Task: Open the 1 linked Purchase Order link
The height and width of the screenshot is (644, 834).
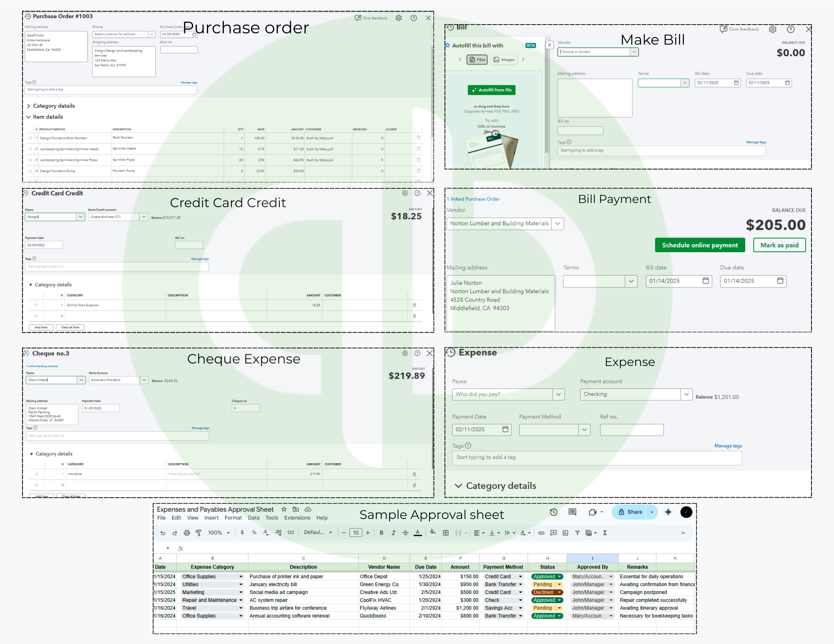Action: (x=473, y=199)
